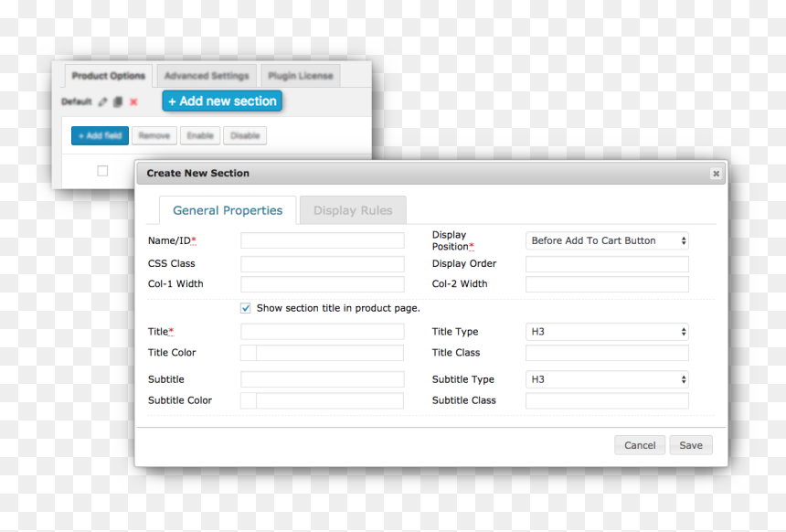786x532 pixels.
Task: Click Save in the dialog
Action: coord(691,445)
